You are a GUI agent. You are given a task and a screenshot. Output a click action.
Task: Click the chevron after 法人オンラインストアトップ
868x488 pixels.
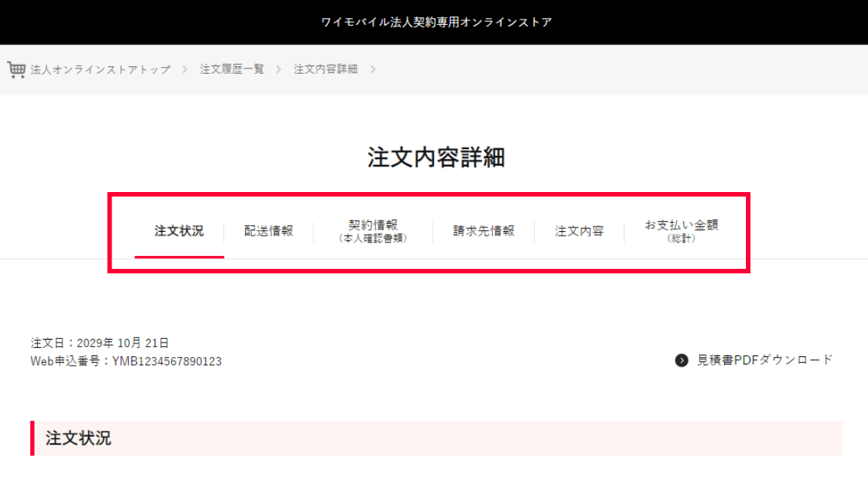(x=185, y=69)
